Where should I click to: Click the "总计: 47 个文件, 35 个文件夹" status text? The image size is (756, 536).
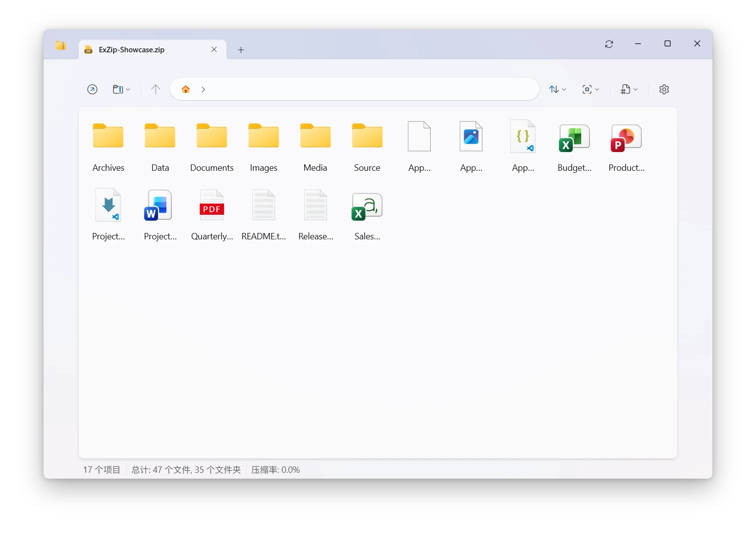click(x=186, y=470)
